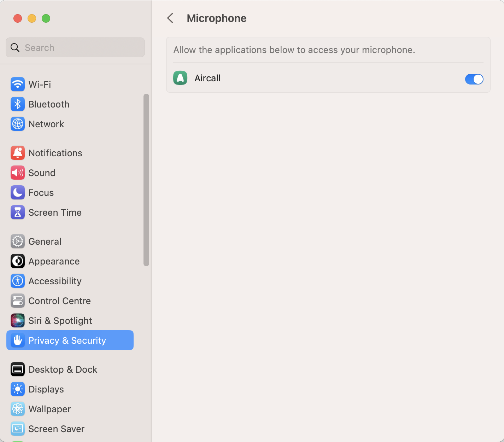The image size is (504, 442).
Task: Click the Search field
Action: tap(75, 47)
